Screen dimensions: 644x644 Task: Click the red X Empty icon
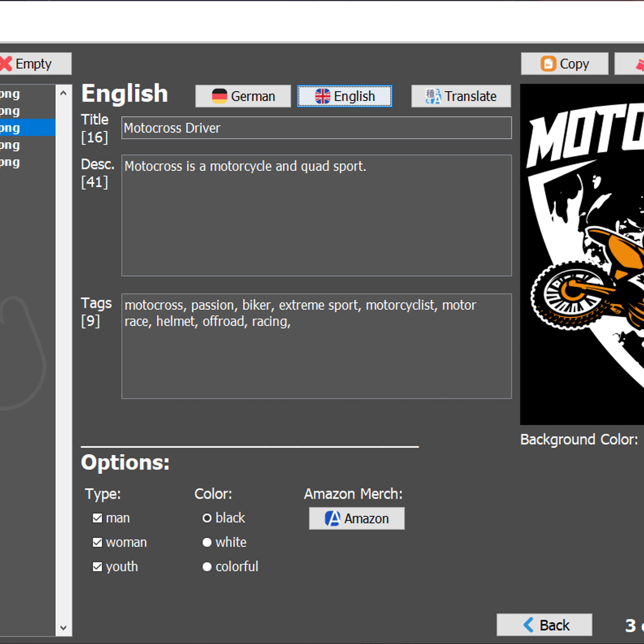pyautogui.click(x=6, y=64)
